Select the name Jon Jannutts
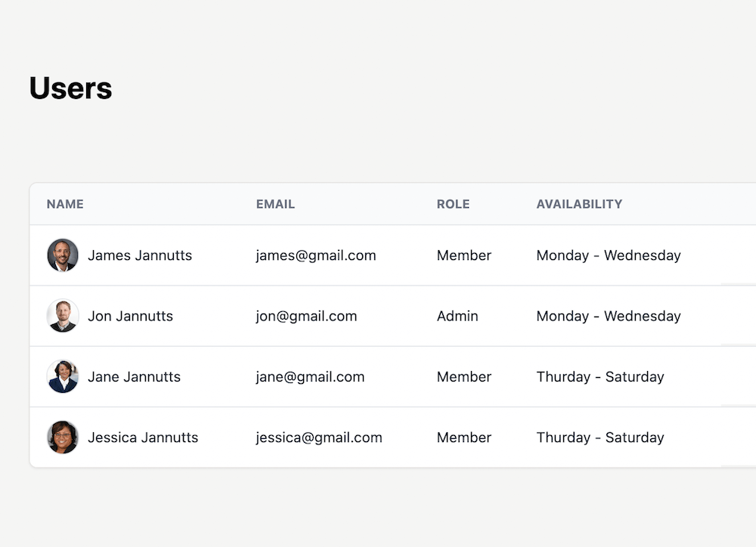Image resolution: width=756 pixels, height=547 pixels. click(x=130, y=316)
